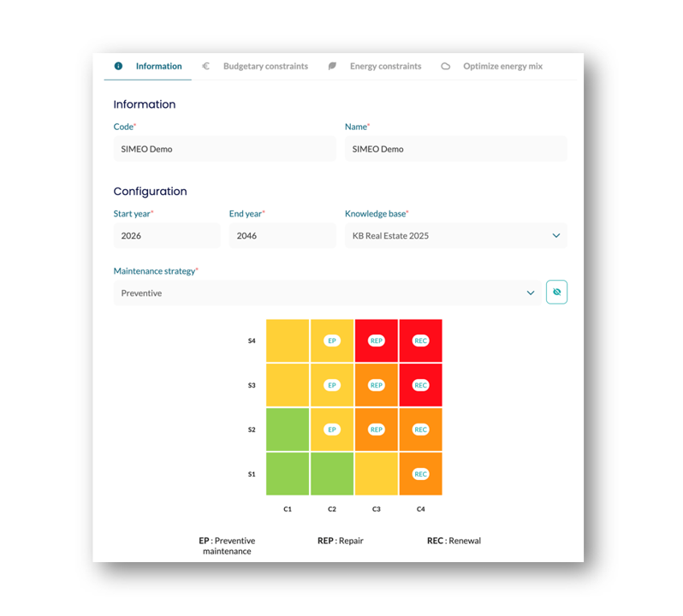This screenshot has height=616, width=683.
Task: Click the cloud icon beside Optimize energy mix
Action: coord(445,66)
